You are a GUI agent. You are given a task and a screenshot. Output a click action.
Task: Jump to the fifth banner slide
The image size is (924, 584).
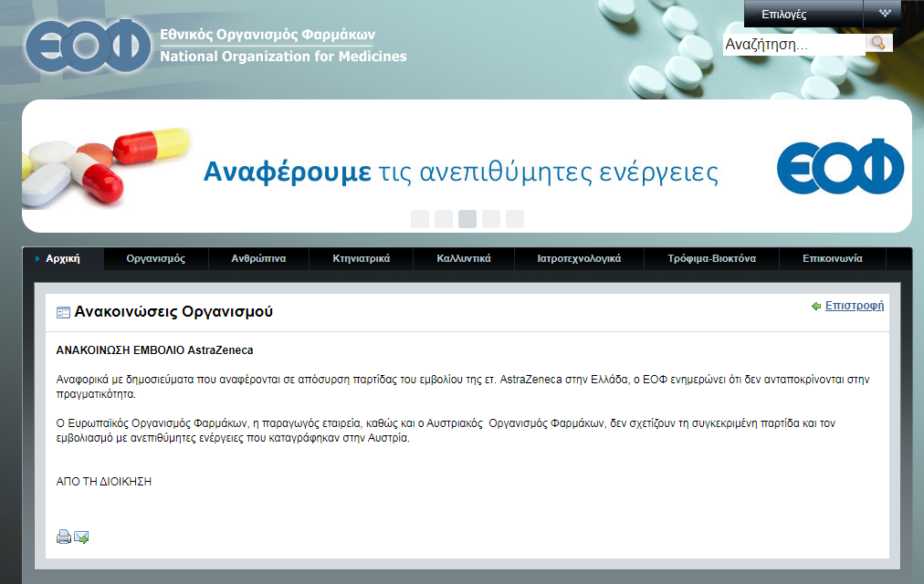(515, 219)
